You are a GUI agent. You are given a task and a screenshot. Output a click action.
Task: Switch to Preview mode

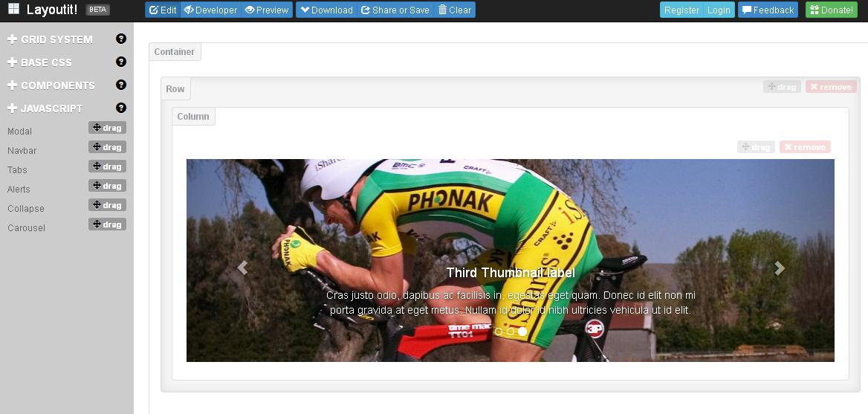click(x=267, y=10)
